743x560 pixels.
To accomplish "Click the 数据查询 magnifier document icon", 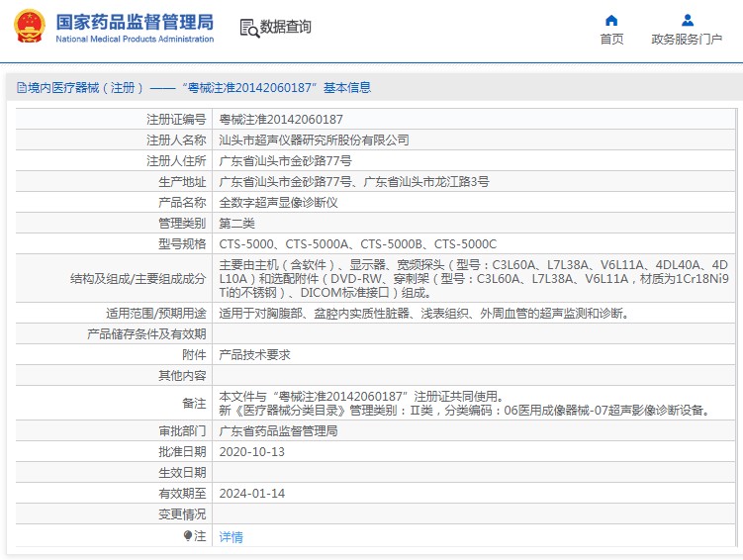I will tap(248, 28).
